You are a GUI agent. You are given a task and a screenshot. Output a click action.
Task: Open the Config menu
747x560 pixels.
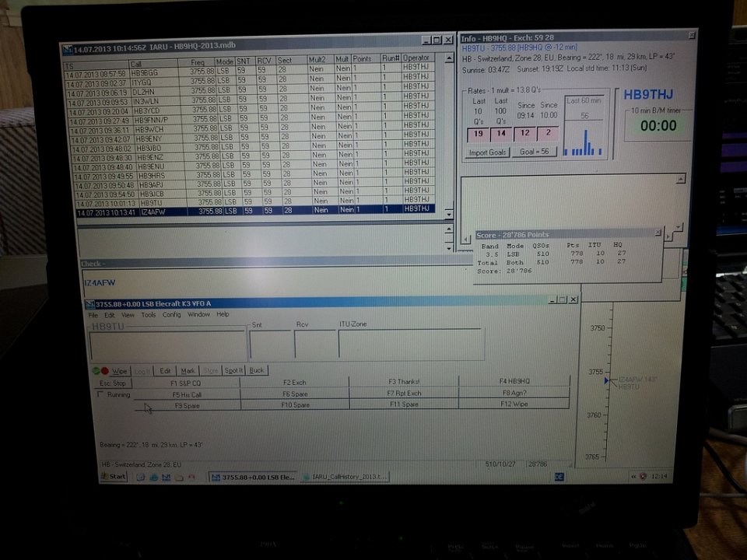(x=171, y=315)
